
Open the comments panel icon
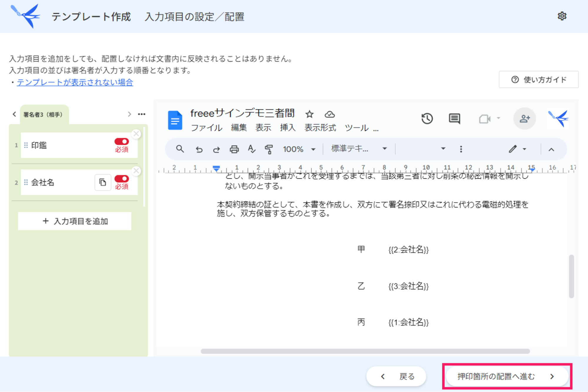(x=454, y=119)
